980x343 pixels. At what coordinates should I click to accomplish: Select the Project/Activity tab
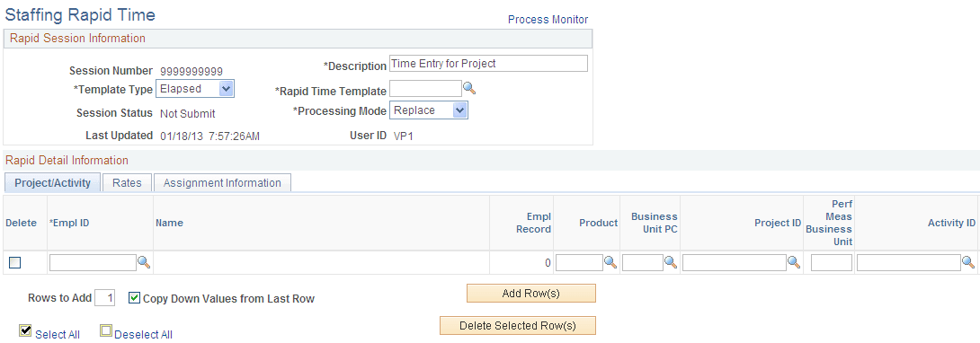[x=52, y=183]
